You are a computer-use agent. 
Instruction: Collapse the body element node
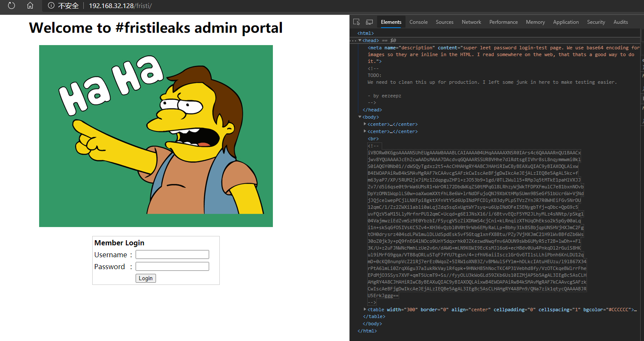[360, 117]
